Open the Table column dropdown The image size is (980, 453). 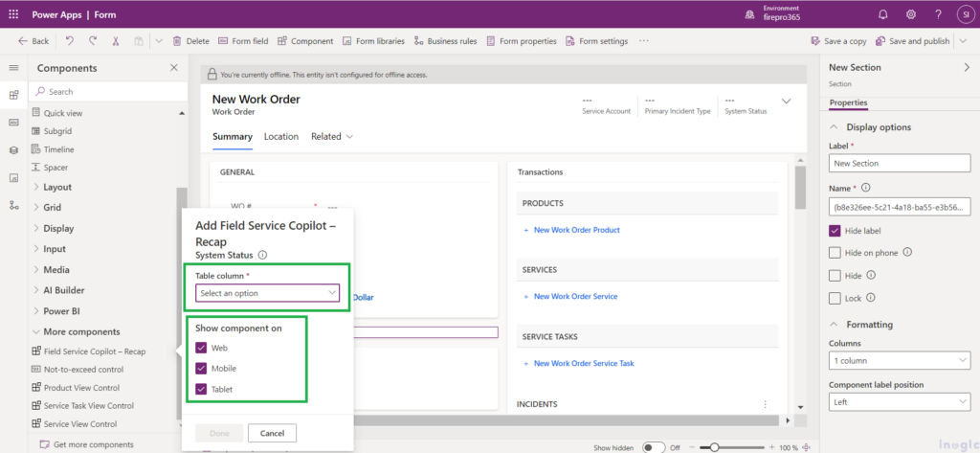coord(267,293)
